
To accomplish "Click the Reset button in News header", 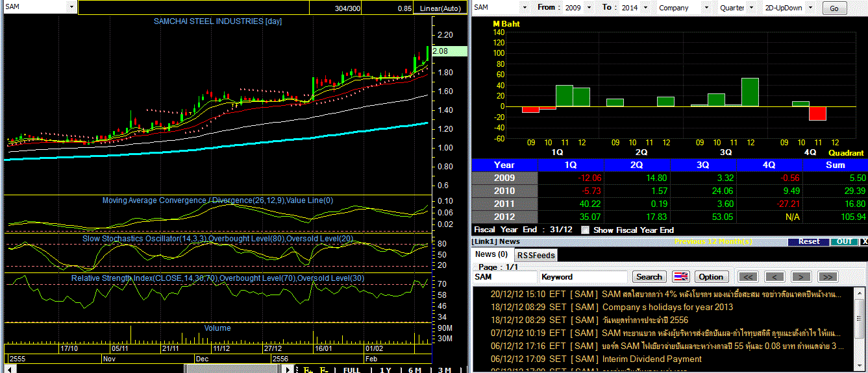I will coord(808,241).
